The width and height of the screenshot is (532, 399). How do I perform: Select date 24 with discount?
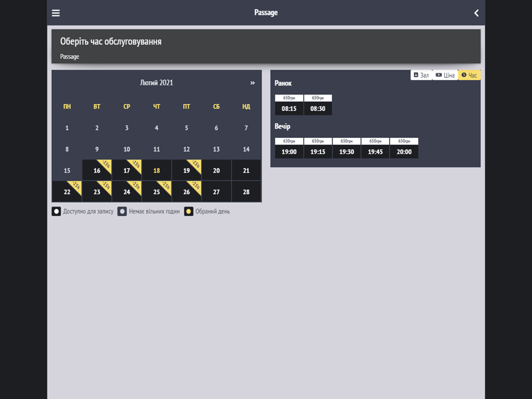[127, 192]
